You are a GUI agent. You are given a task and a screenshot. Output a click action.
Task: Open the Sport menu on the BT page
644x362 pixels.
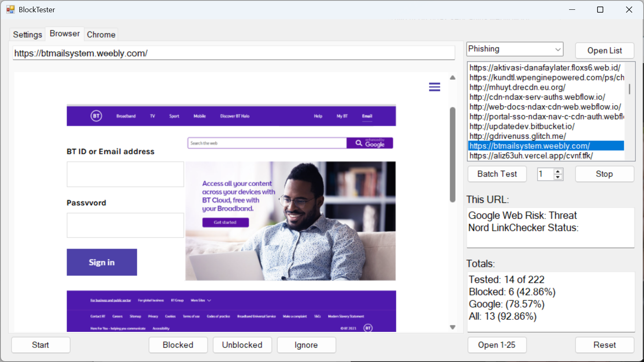pyautogui.click(x=174, y=116)
